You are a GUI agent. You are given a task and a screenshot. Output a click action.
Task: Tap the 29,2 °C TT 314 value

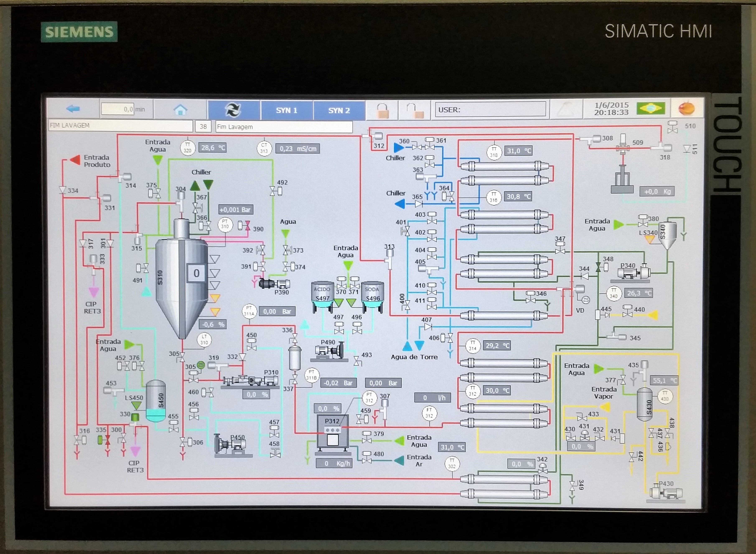tap(497, 345)
